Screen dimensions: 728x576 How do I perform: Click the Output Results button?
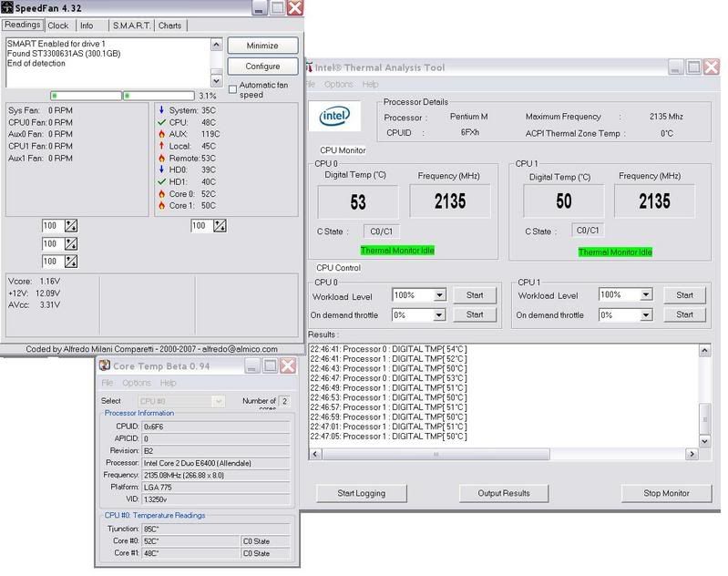click(x=504, y=493)
